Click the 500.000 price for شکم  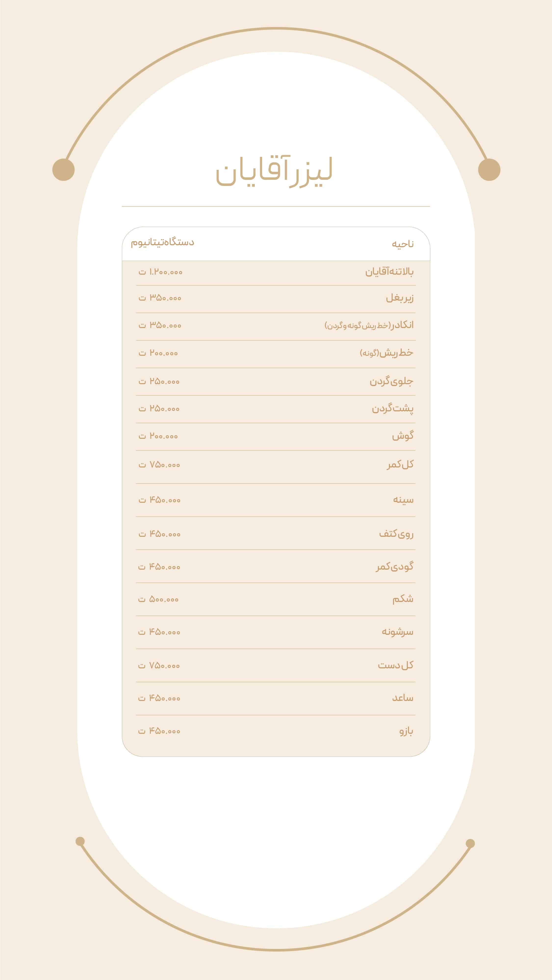[158, 600]
